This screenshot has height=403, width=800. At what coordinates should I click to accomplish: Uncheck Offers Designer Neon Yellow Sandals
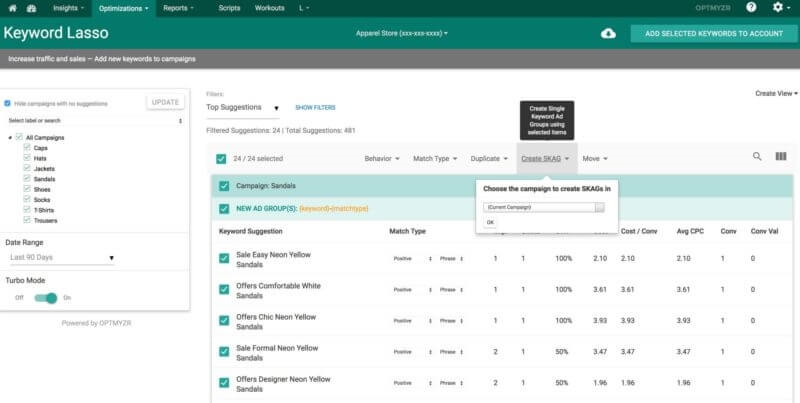click(224, 383)
